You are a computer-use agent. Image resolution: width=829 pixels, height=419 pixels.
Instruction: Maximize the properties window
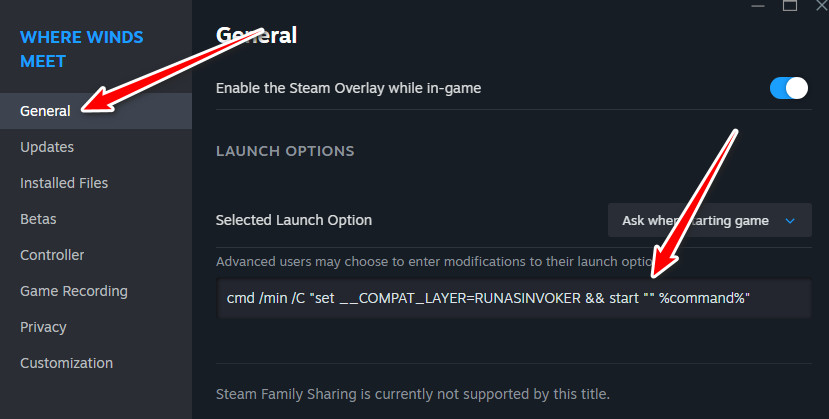(x=790, y=6)
